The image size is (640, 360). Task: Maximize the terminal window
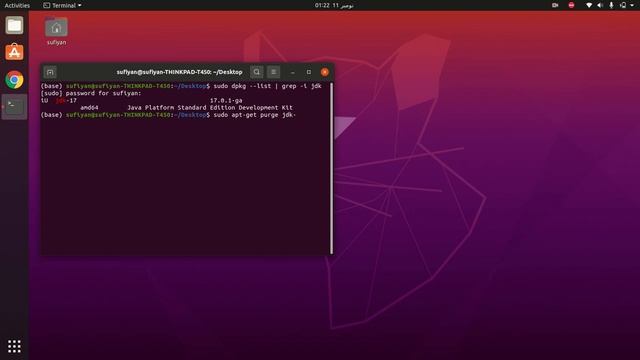309,72
